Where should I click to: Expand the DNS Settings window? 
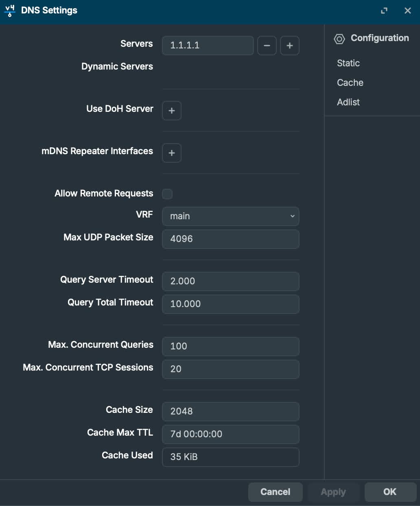tap(384, 11)
